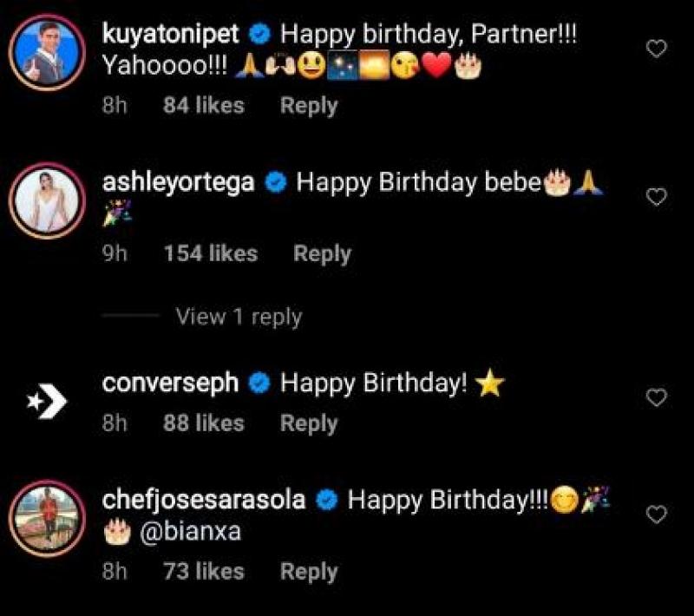Screen dimensions: 694x616
Task: Open kuyatonipet's profile picture
Action: tap(45, 52)
